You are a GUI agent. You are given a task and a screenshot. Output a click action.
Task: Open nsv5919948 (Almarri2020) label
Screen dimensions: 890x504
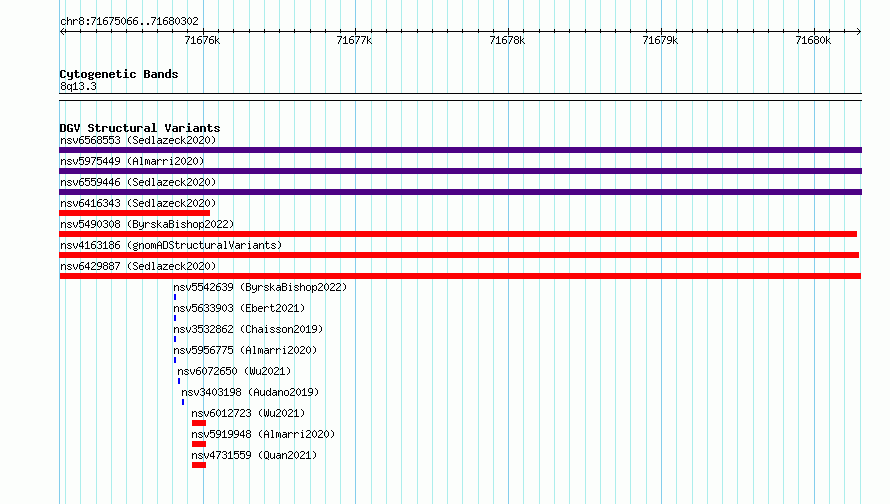click(263, 434)
